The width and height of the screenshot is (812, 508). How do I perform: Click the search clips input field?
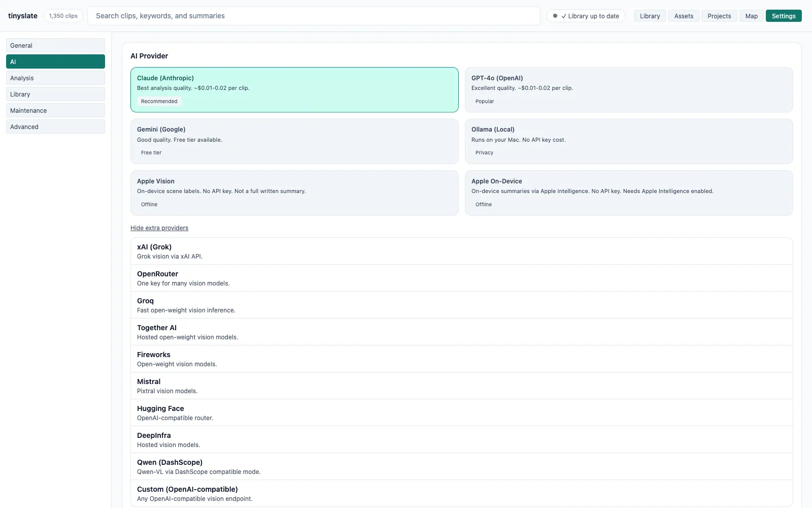tap(314, 16)
